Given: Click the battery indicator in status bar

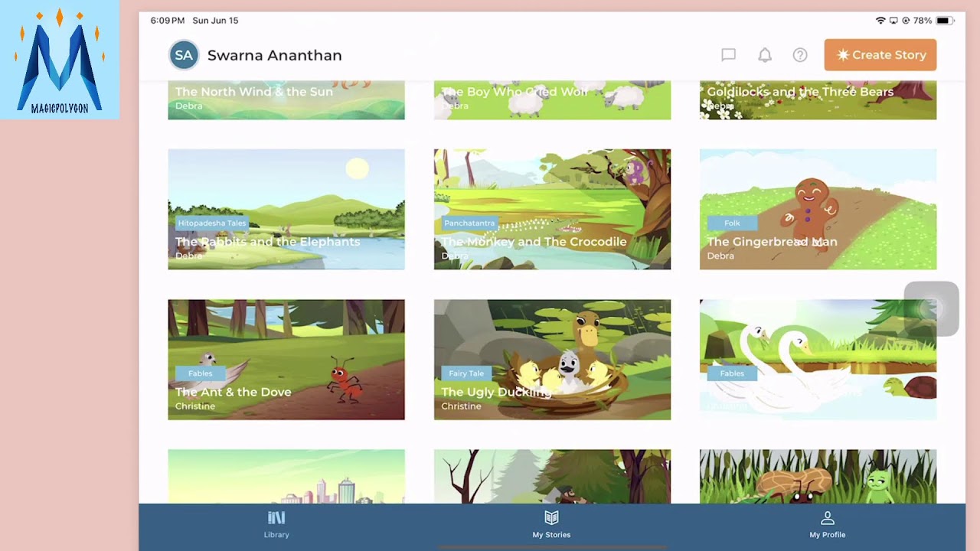Looking at the screenshot, I should pyautogui.click(x=943, y=21).
